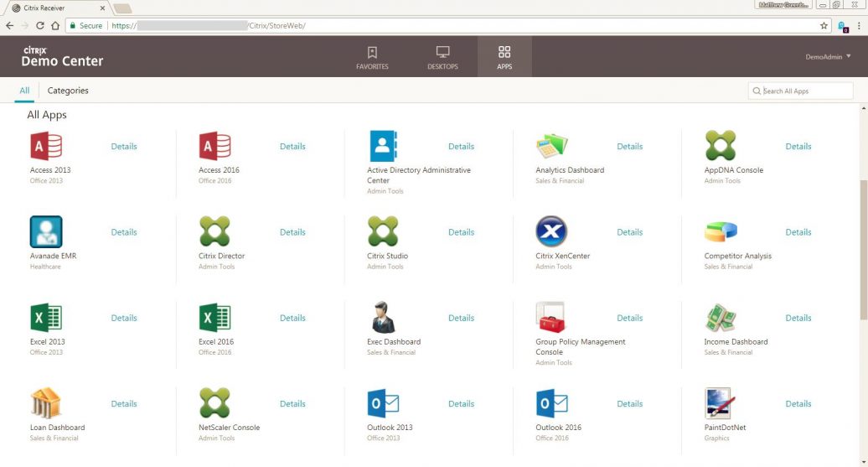Open the Active Directory Administrative Center icon
Screen dimensions: 868x467
tap(384, 147)
